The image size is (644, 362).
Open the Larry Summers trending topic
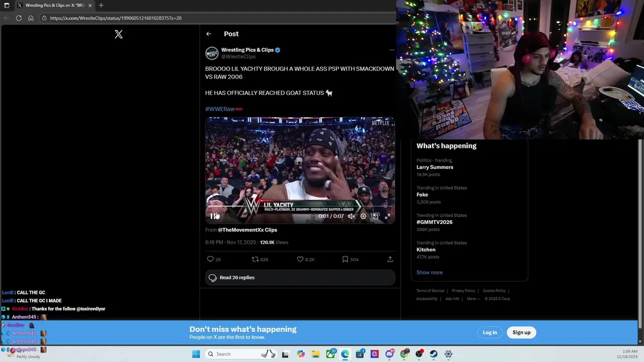coord(435,167)
